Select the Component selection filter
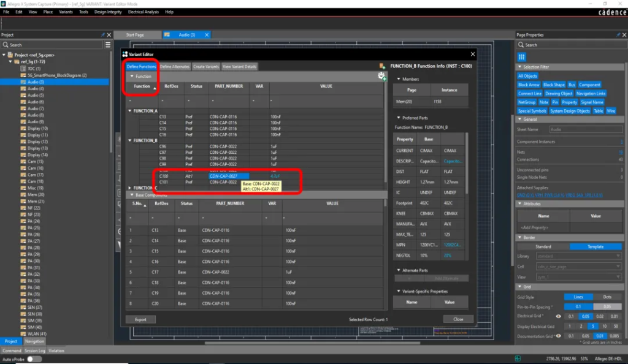Viewport: 628px width, 364px height. click(590, 85)
